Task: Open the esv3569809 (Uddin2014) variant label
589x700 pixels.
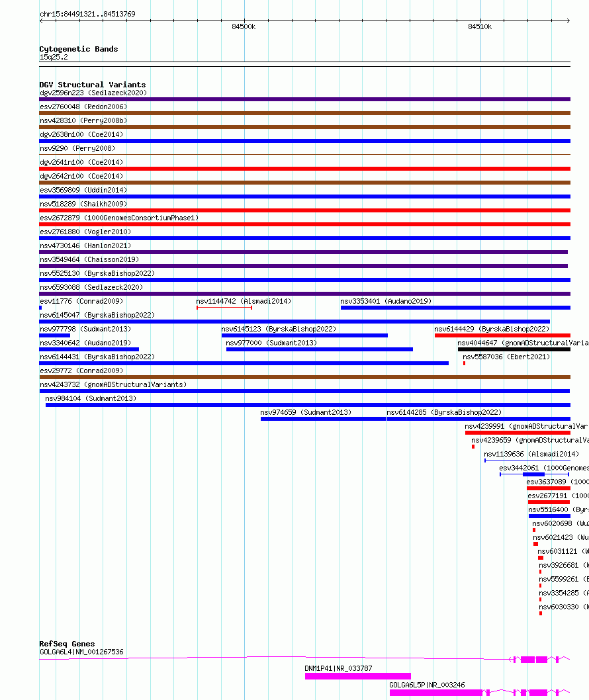Action: (83, 190)
